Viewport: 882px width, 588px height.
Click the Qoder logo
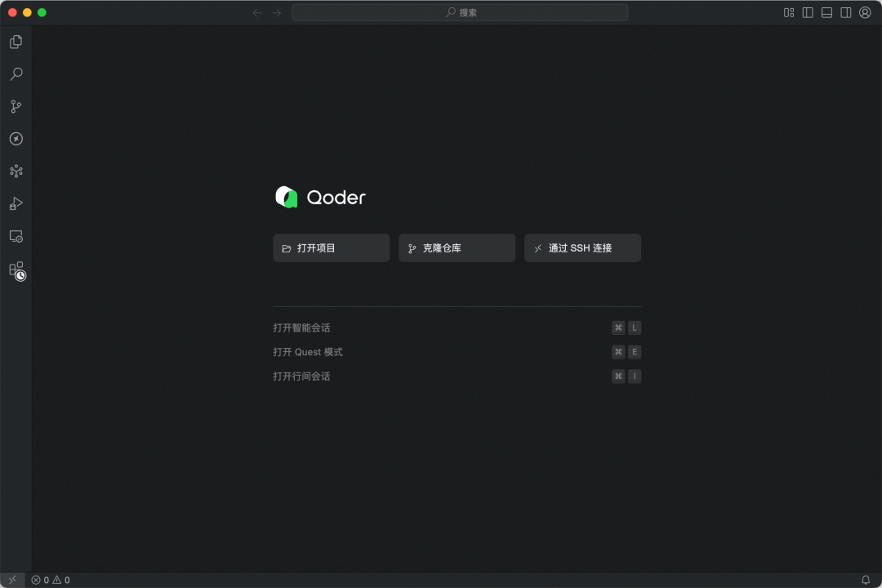point(320,197)
